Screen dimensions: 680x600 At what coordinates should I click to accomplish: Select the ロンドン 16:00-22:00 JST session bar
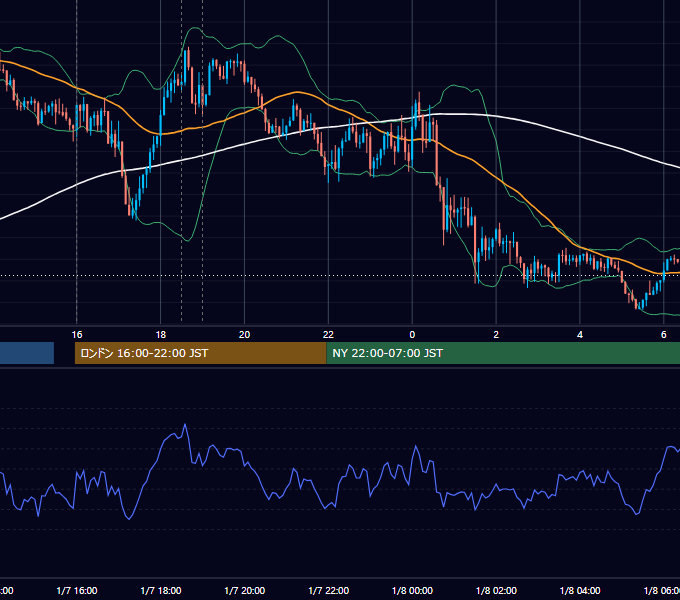pyautogui.click(x=200, y=353)
